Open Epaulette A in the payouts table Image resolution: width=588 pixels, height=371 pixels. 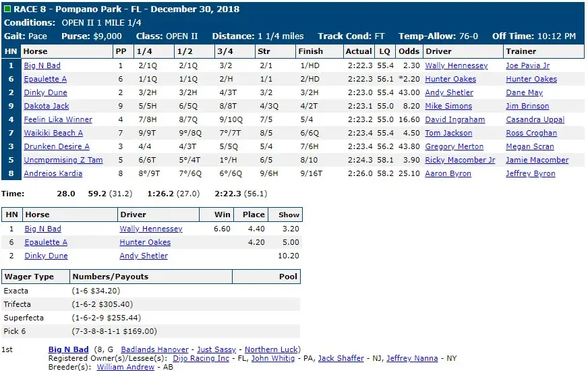click(x=46, y=242)
